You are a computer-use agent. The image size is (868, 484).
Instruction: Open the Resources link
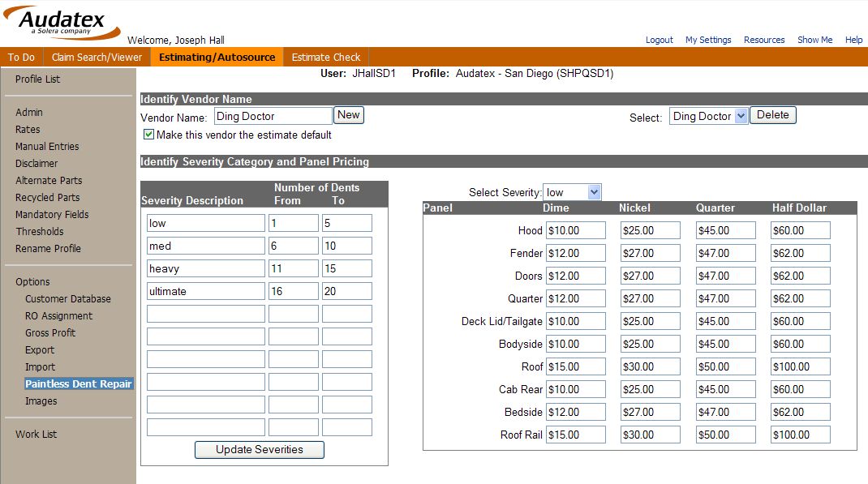point(764,40)
